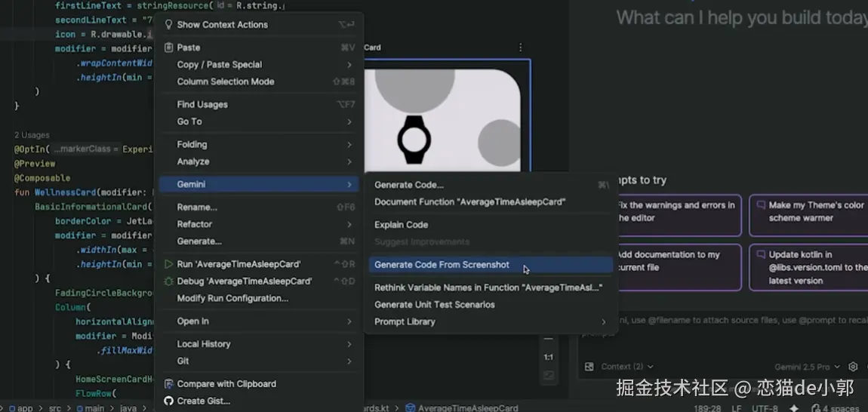Click the context attachment icon in Gemini panel
The height and width of the screenshot is (412, 868).
tap(589, 367)
